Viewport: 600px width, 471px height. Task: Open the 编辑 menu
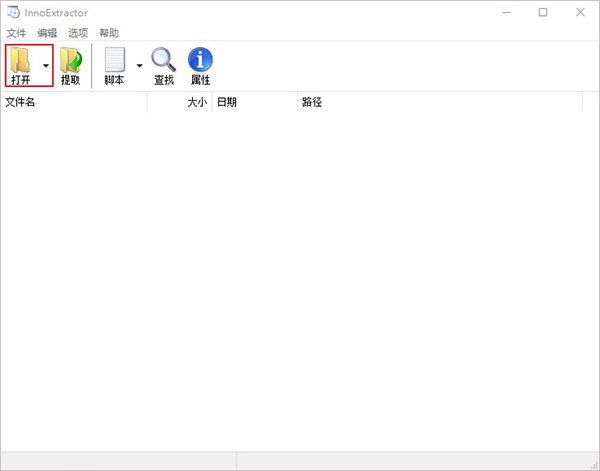47,33
